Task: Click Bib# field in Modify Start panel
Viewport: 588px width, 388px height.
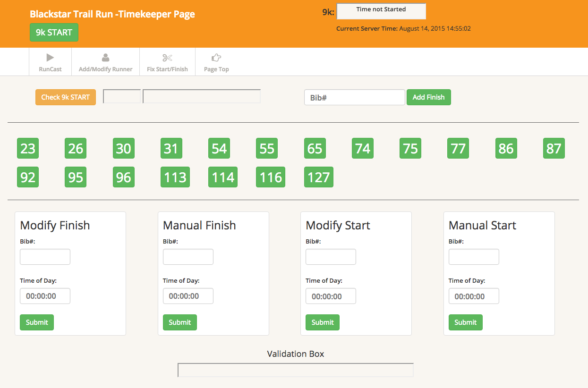Action: 331,257
